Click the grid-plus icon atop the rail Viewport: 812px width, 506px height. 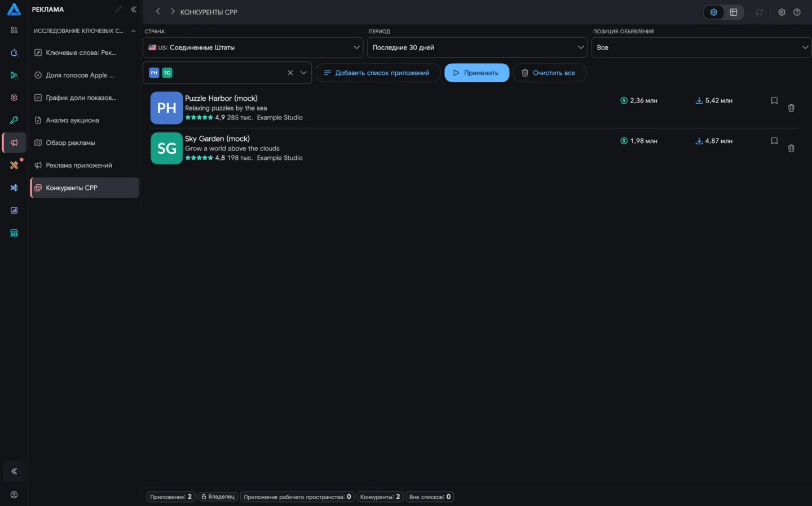coord(14,30)
